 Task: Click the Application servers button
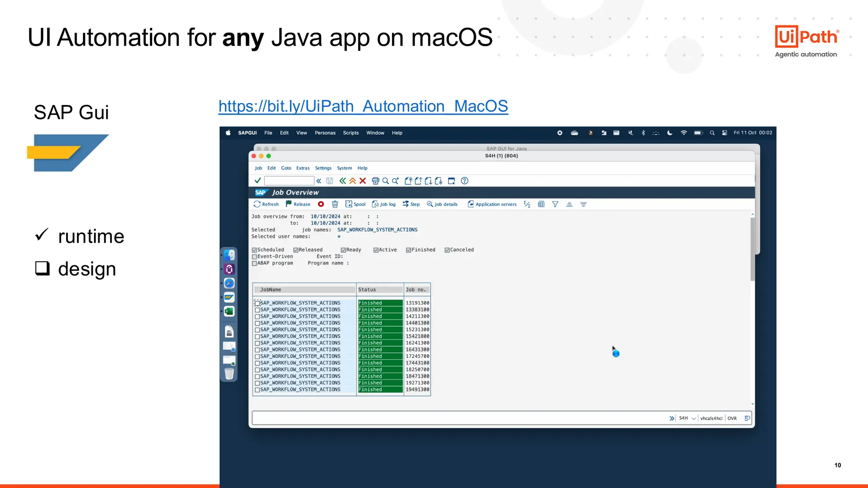(x=492, y=204)
